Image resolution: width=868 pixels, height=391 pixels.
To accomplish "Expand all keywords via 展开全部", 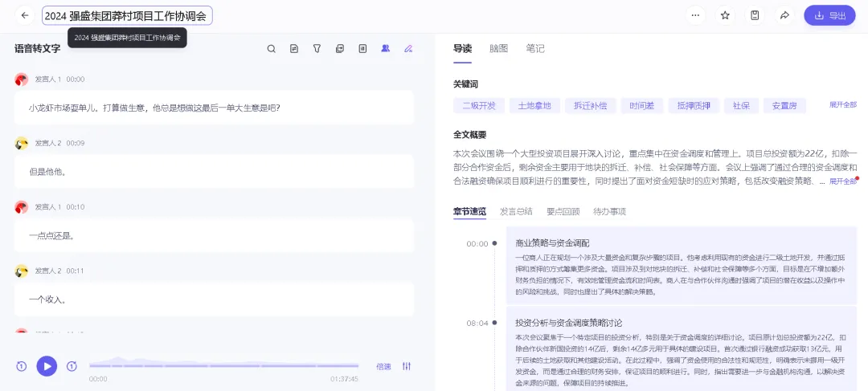I will [x=842, y=105].
